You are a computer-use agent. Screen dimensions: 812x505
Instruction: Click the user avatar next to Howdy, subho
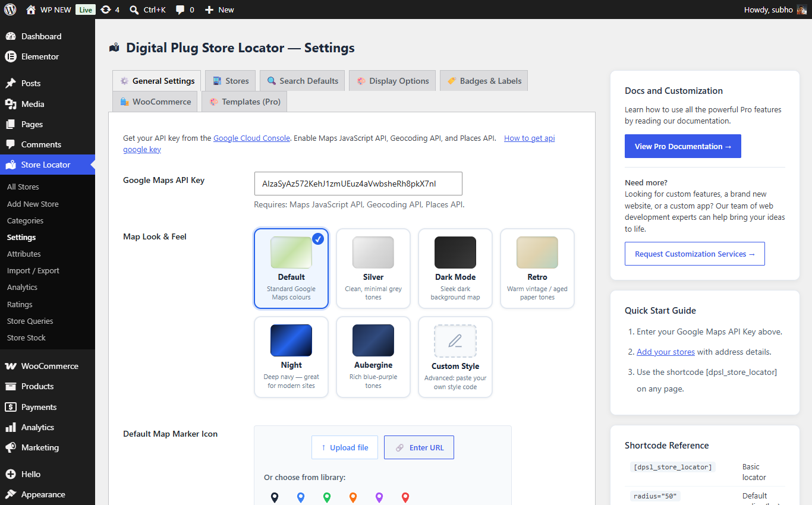802,10
